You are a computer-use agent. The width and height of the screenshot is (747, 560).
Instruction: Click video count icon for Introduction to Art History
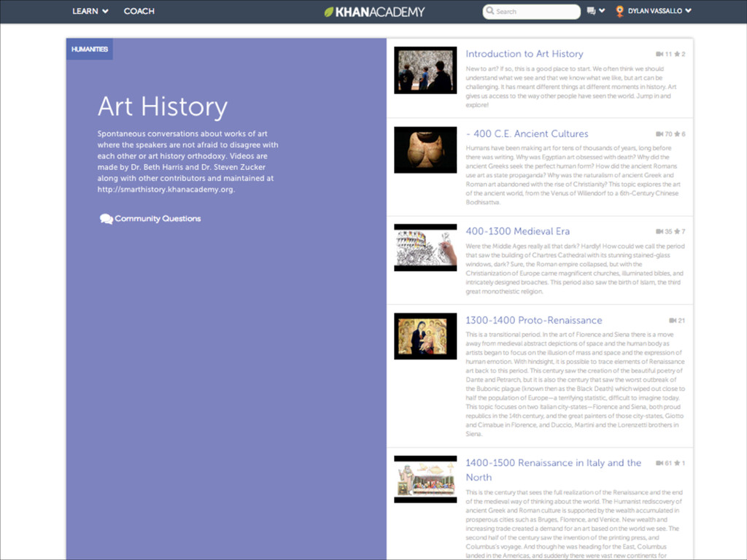click(x=659, y=54)
